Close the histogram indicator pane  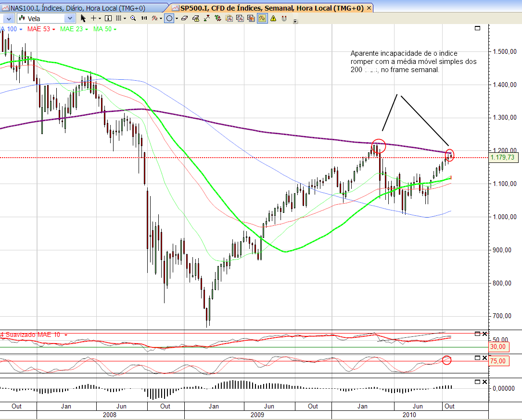pyautogui.click(x=485, y=382)
